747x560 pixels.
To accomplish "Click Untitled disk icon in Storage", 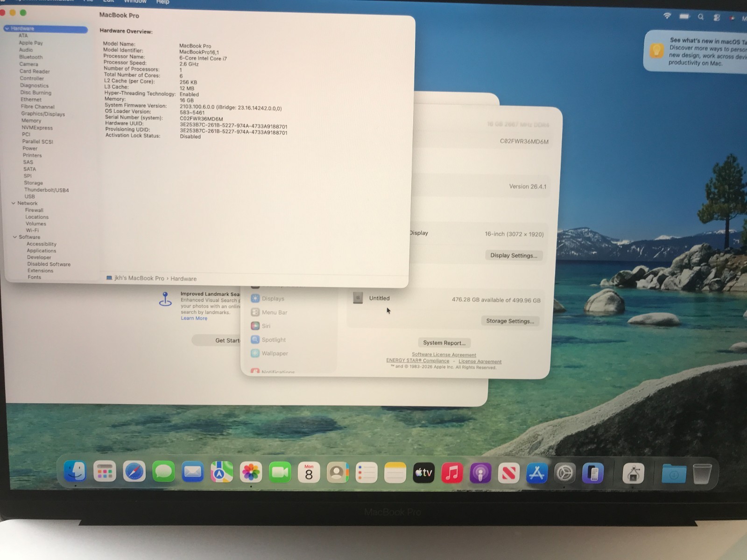I will [x=358, y=298].
